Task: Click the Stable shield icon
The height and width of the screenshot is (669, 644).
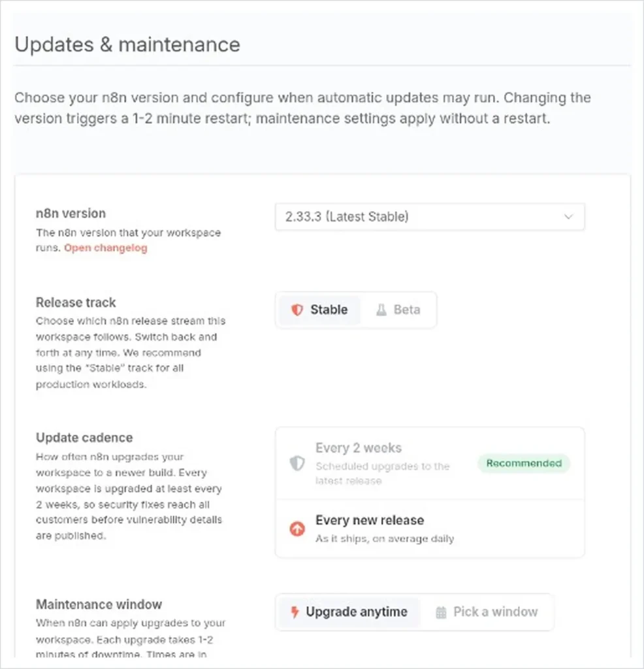Action: point(297,310)
